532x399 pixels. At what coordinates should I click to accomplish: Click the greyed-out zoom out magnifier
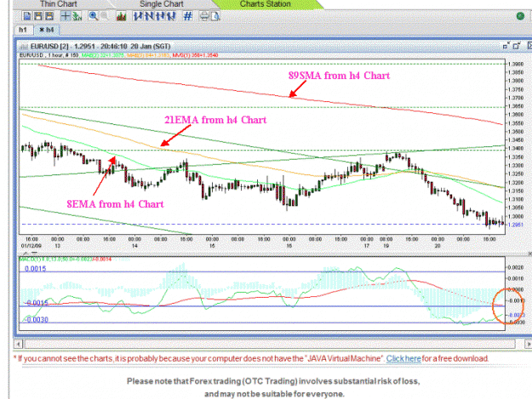105,16
